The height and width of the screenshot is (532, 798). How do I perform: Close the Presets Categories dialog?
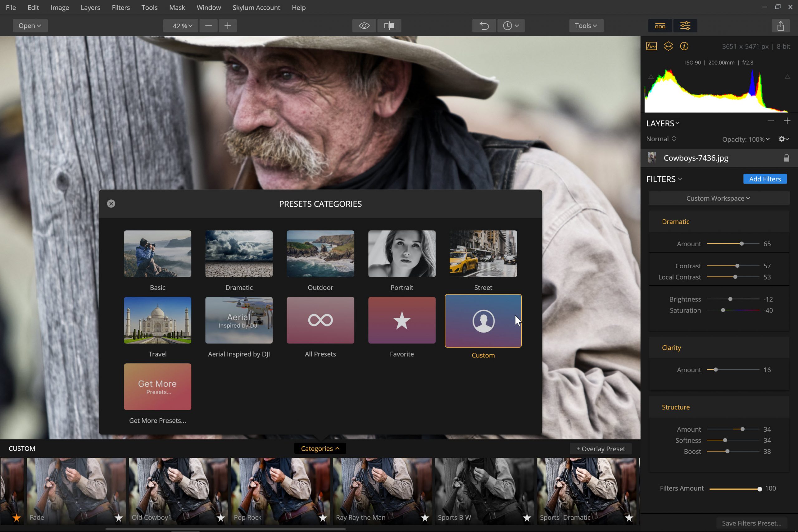click(111, 204)
